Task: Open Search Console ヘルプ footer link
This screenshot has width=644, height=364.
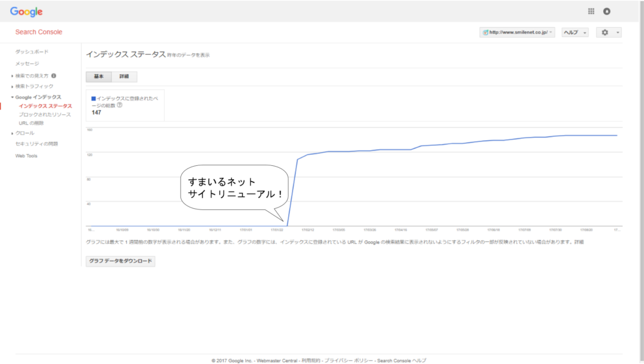Action: (402, 361)
